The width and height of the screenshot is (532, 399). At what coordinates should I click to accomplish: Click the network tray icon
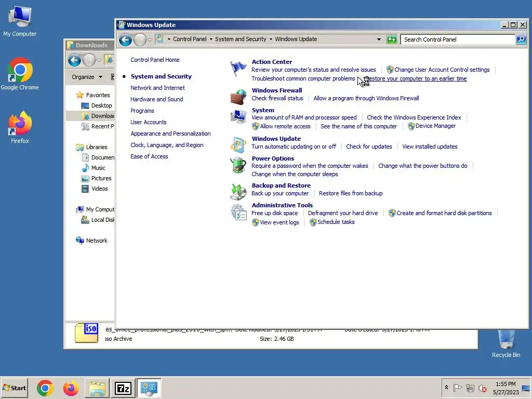click(x=470, y=388)
